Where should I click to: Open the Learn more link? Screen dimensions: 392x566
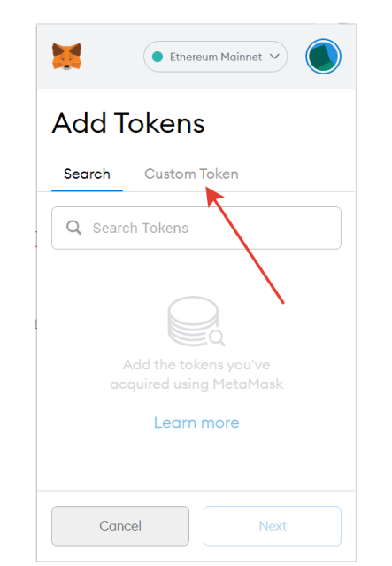pos(196,423)
